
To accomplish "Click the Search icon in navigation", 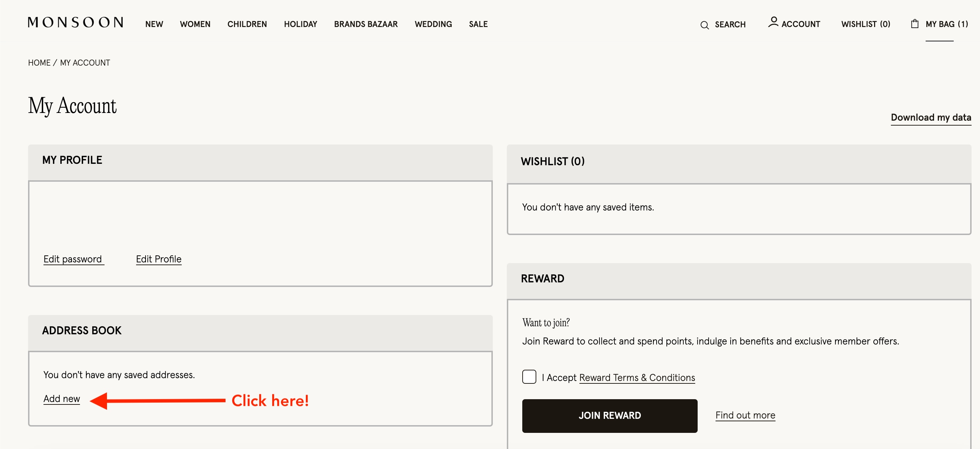I will [705, 25].
